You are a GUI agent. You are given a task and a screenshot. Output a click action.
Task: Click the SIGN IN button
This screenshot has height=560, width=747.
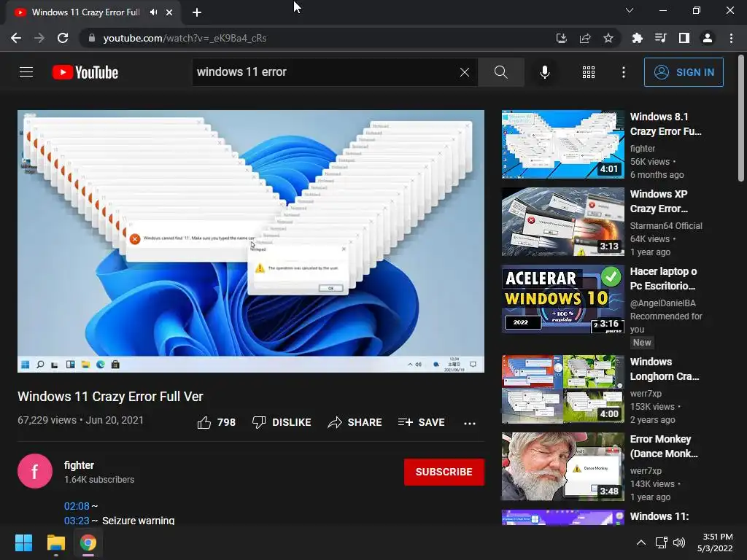(x=684, y=72)
